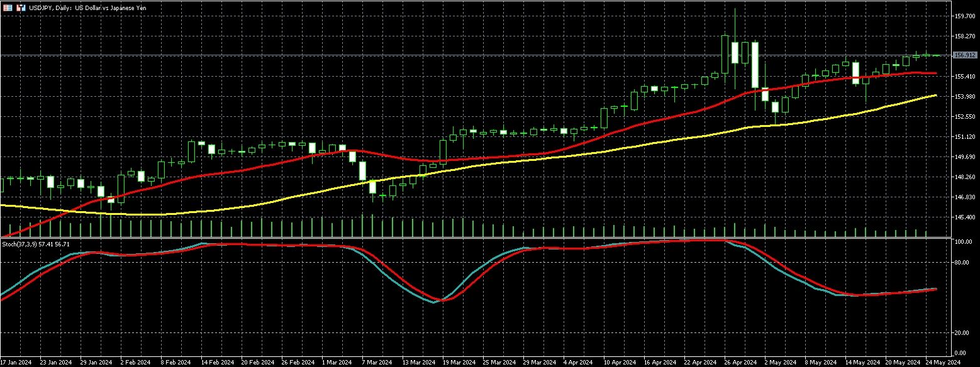Image resolution: width=980 pixels, height=367 pixels.
Task: Click the 152.550 price scale label
Action: (965, 116)
